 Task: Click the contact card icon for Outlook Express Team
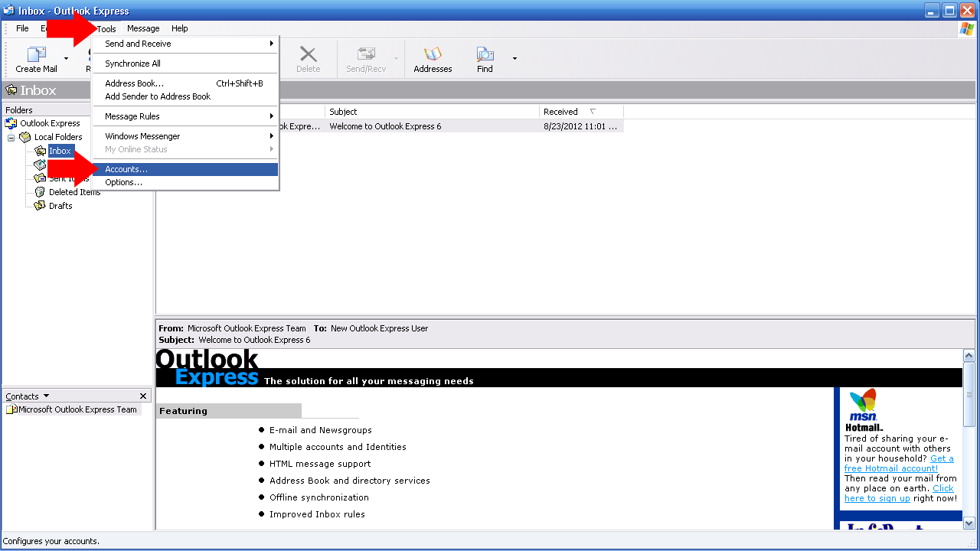click(11, 409)
